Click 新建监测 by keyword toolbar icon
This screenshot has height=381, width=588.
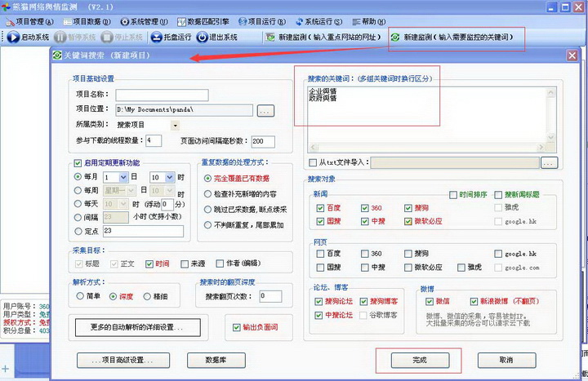point(396,38)
